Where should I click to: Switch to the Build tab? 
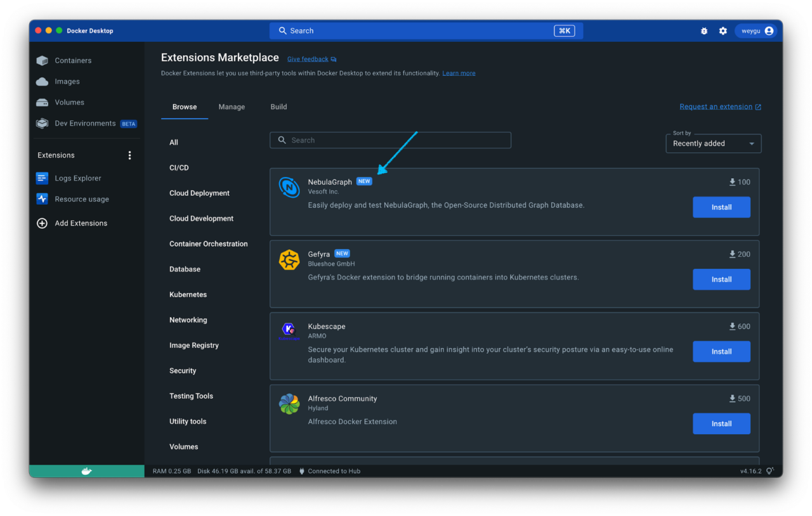[x=278, y=107]
